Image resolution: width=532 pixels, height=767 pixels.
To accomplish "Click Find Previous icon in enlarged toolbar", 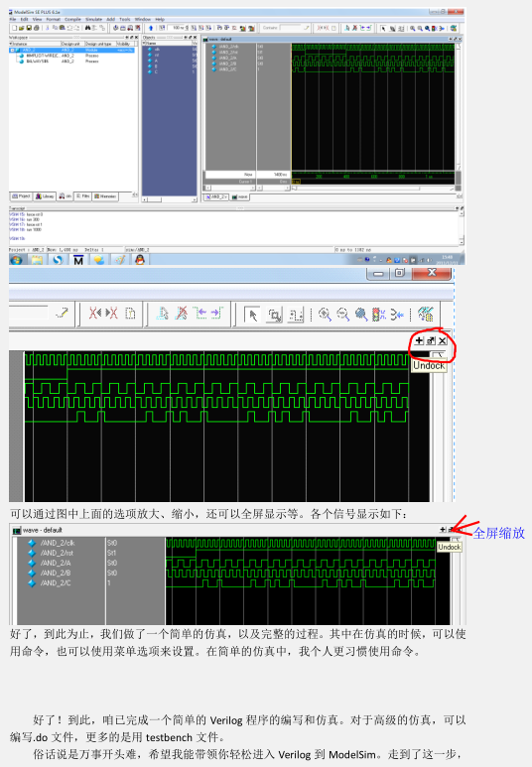I will (95, 314).
